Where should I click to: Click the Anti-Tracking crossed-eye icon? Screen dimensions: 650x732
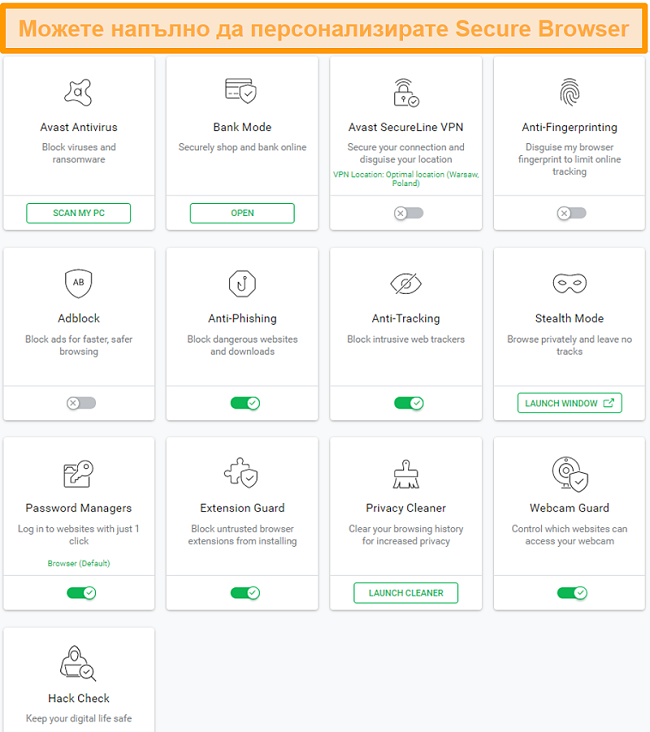click(x=406, y=283)
